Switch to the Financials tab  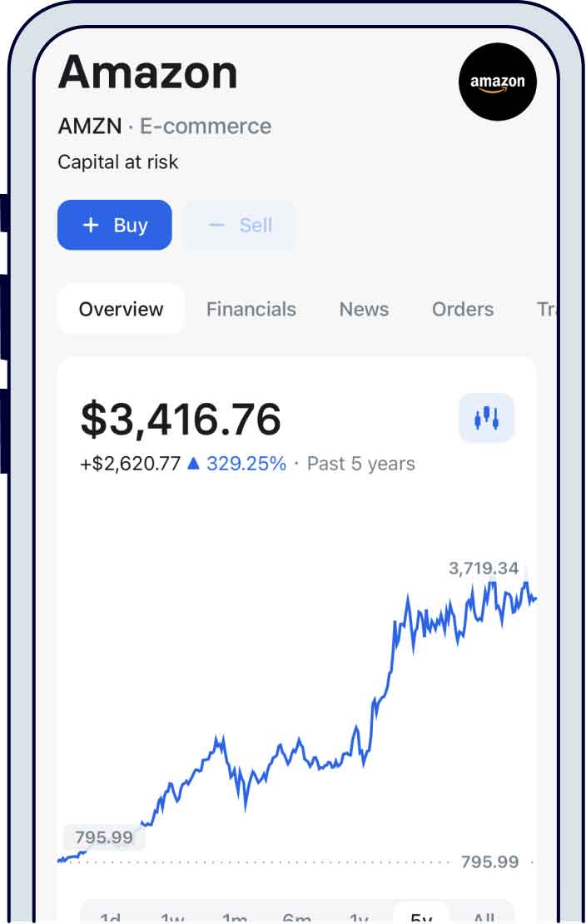pos(251,309)
